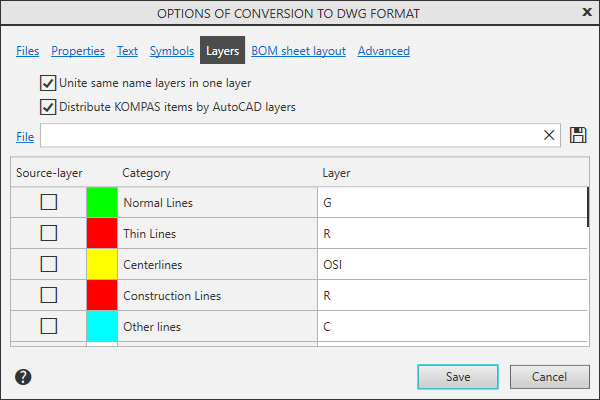Screen dimensions: 600x400
Task: Click the File link label
Action: coord(25,136)
